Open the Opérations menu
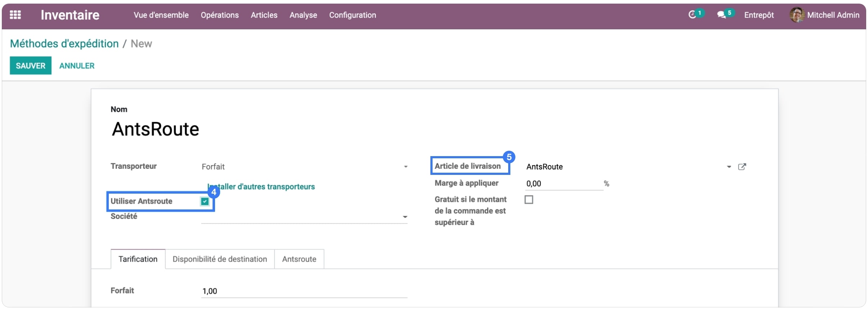Screen dimensions: 868x309 (x=220, y=15)
